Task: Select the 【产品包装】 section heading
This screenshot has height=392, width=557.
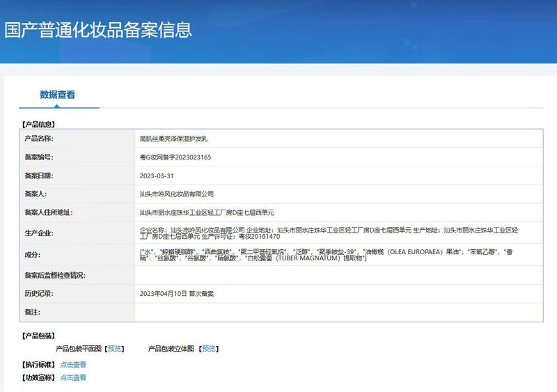Action: (x=38, y=336)
